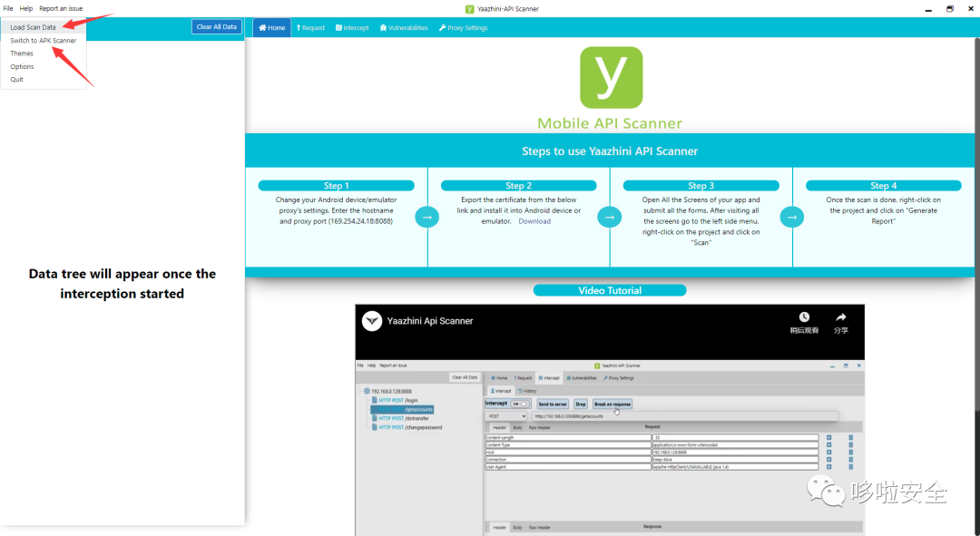Minimize the Yaazhini window
Viewport: 980px width, 536px height.
(x=928, y=9)
